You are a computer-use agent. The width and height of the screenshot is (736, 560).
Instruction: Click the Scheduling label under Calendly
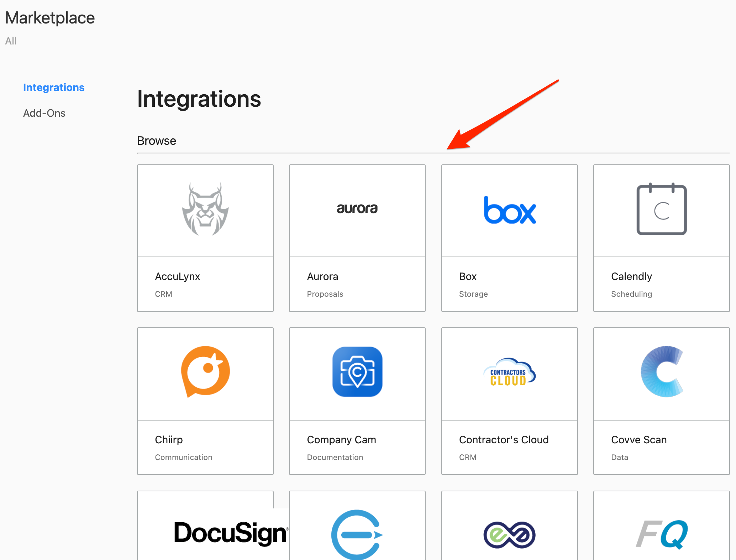click(631, 294)
